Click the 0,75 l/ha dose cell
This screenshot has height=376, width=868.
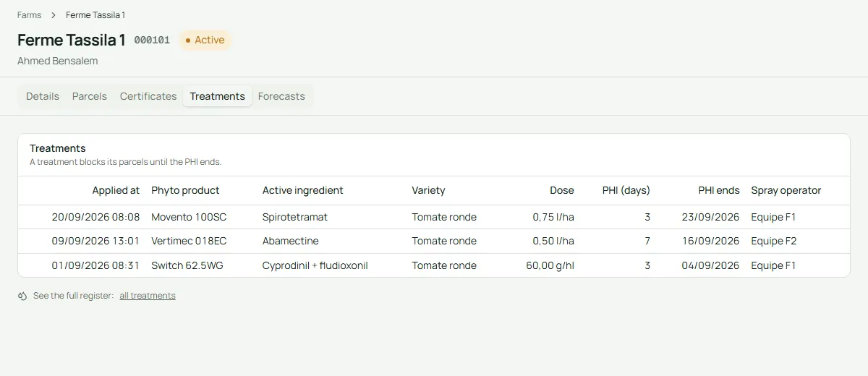coord(553,217)
